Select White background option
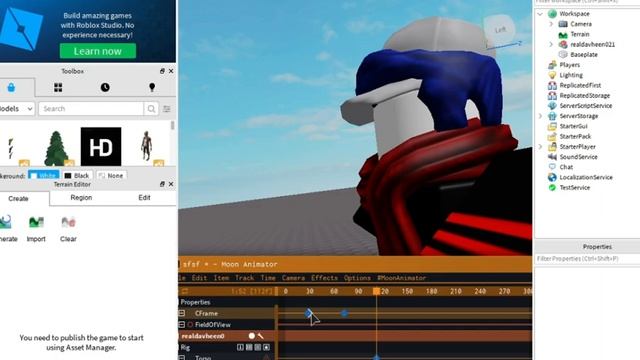640x360 pixels. coord(44,176)
